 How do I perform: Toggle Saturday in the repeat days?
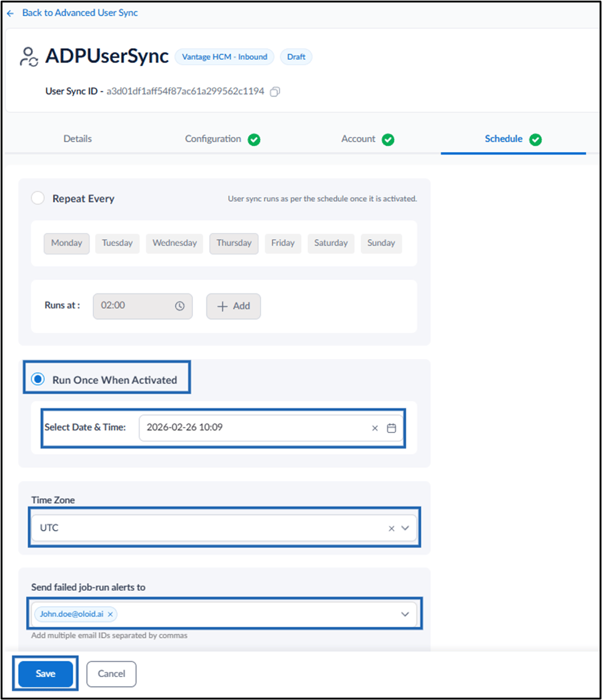331,243
